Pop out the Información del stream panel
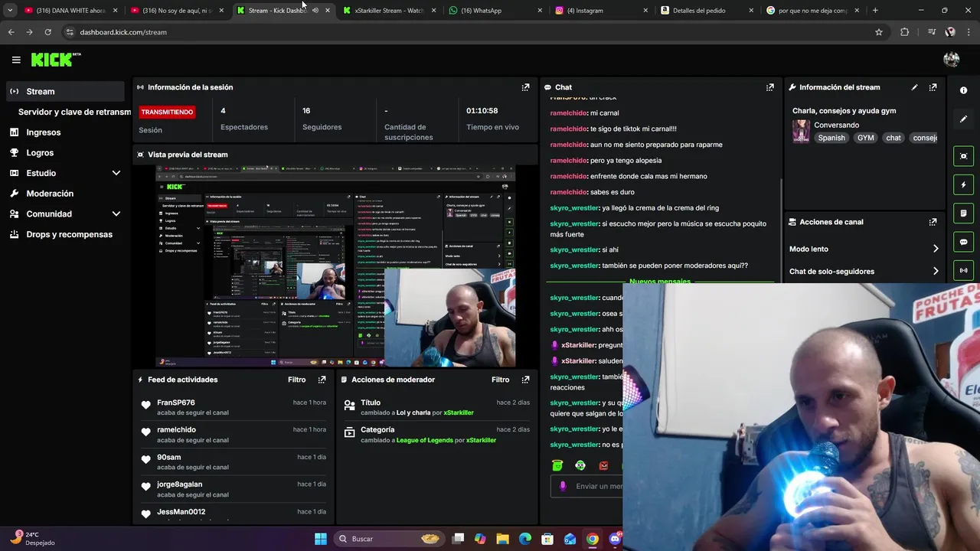980x551 pixels. (933, 87)
